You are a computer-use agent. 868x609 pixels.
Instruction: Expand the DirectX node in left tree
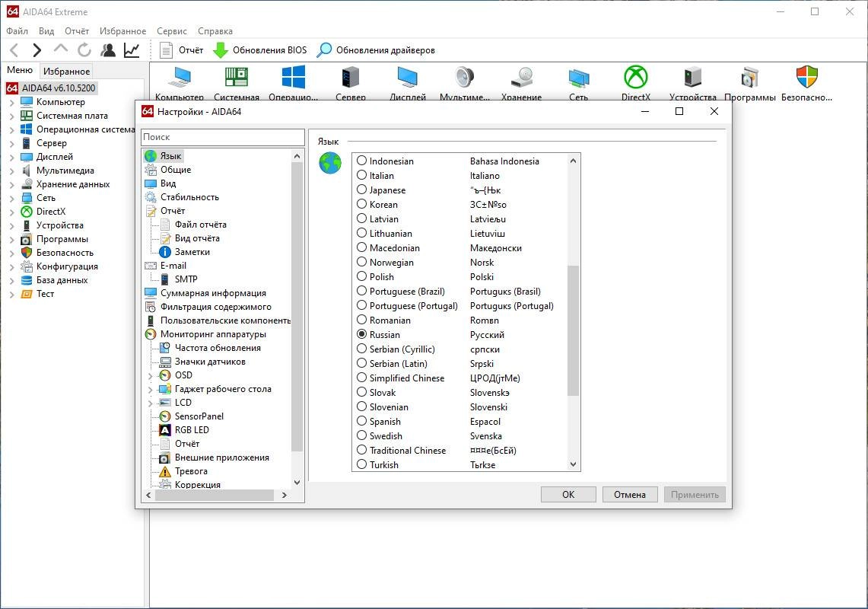(11, 212)
